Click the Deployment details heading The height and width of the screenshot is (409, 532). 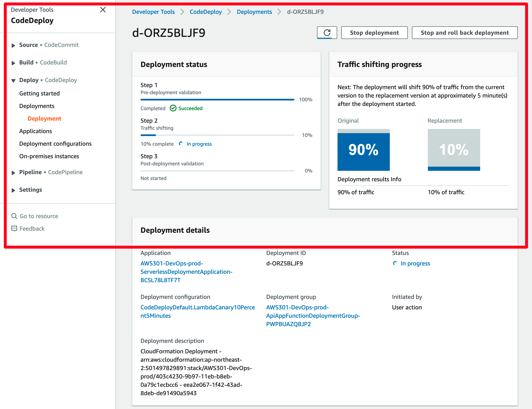[175, 230]
